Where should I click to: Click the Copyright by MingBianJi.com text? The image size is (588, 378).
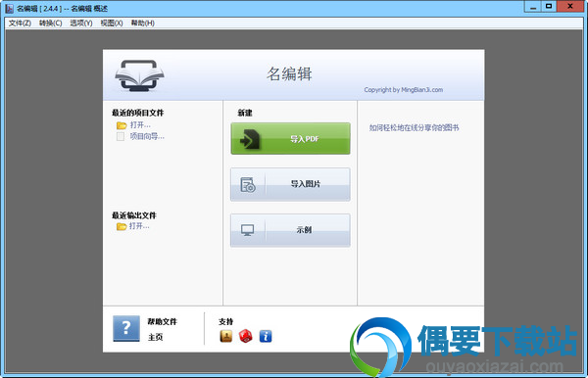[404, 90]
